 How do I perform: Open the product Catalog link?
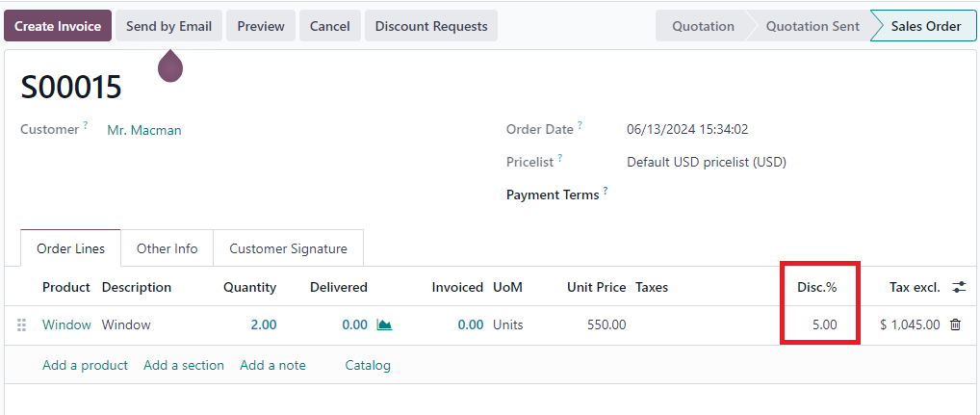coord(368,365)
